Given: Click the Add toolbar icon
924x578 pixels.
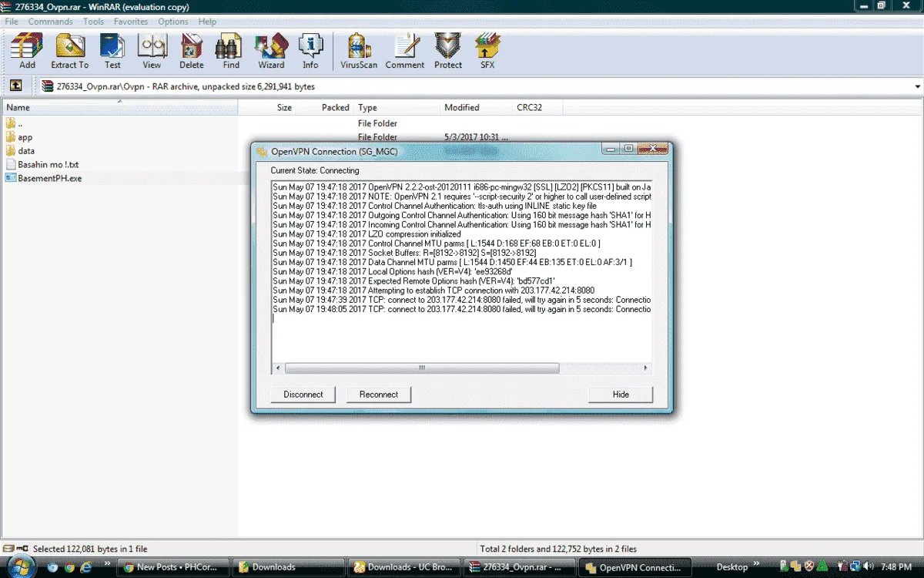Looking at the screenshot, I should click(x=27, y=51).
